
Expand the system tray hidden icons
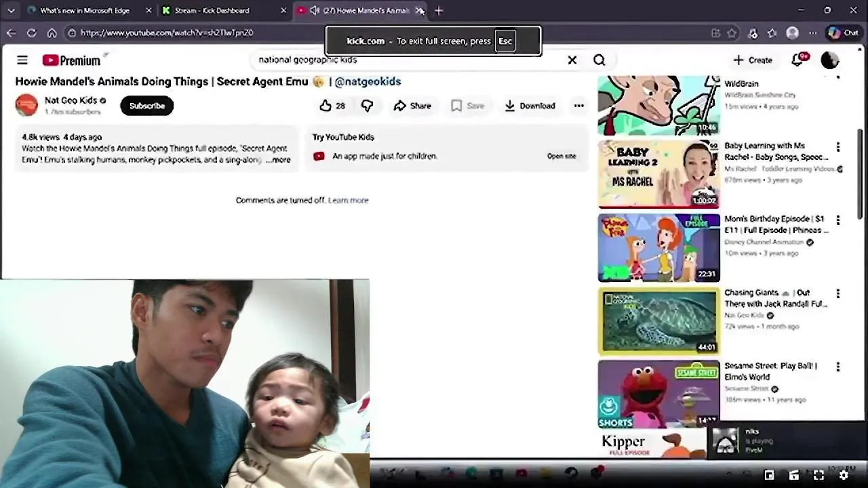click(x=729, y=474)
